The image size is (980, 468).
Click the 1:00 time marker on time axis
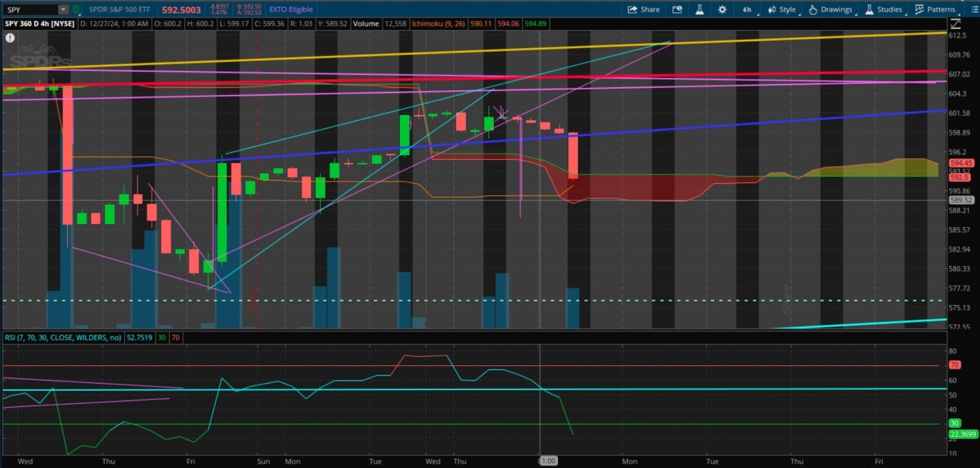[x=548, y=461]
